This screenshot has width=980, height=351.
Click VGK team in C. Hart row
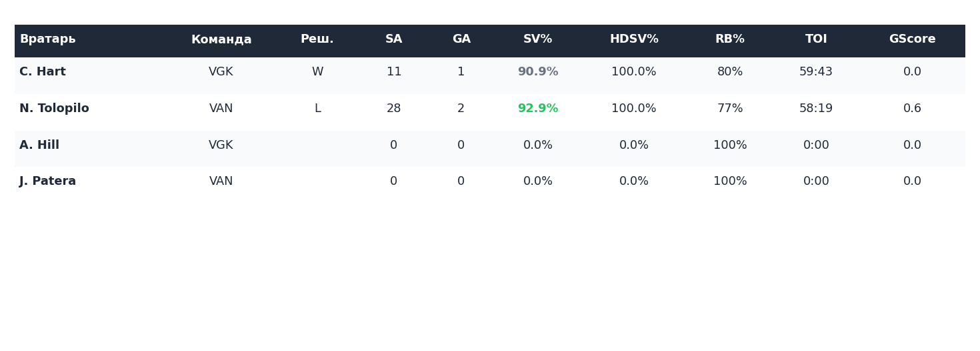221,72
